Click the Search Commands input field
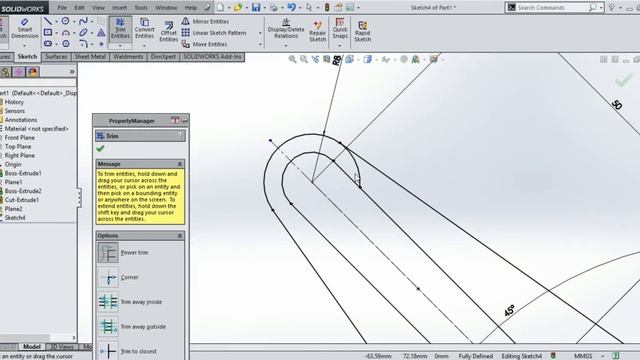Image resolution: width=640 pixels, height=360 pixels. tap(553, 7)
